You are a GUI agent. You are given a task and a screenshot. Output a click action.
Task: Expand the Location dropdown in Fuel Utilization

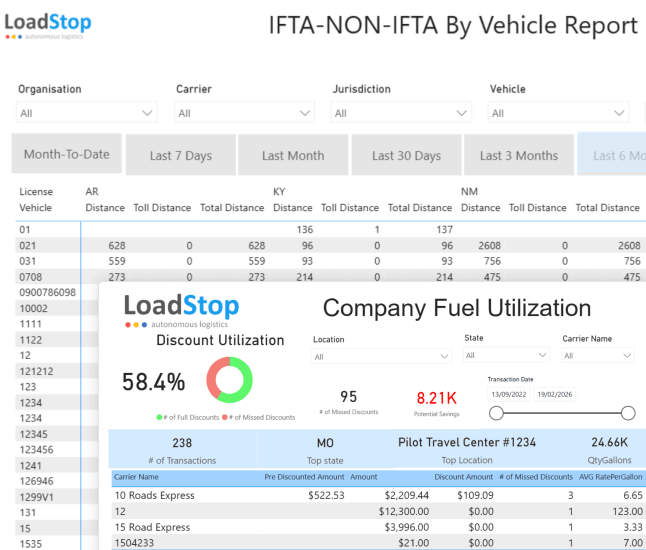pyautogui.click(x=382, y=356)
